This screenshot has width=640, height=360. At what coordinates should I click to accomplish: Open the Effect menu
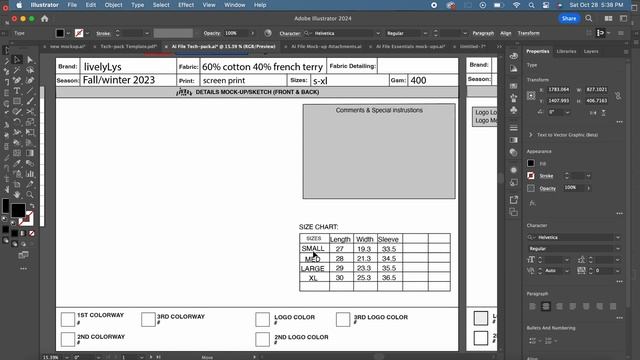186,5
